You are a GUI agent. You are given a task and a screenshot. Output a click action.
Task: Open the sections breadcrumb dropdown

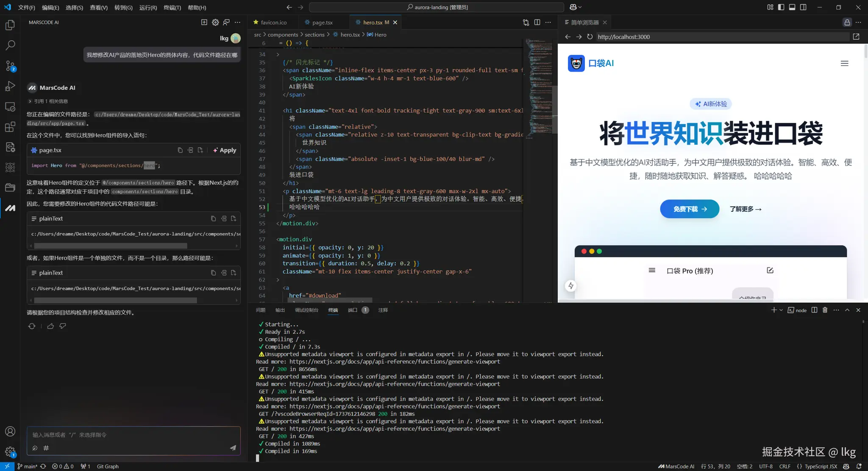coord(314,34)
